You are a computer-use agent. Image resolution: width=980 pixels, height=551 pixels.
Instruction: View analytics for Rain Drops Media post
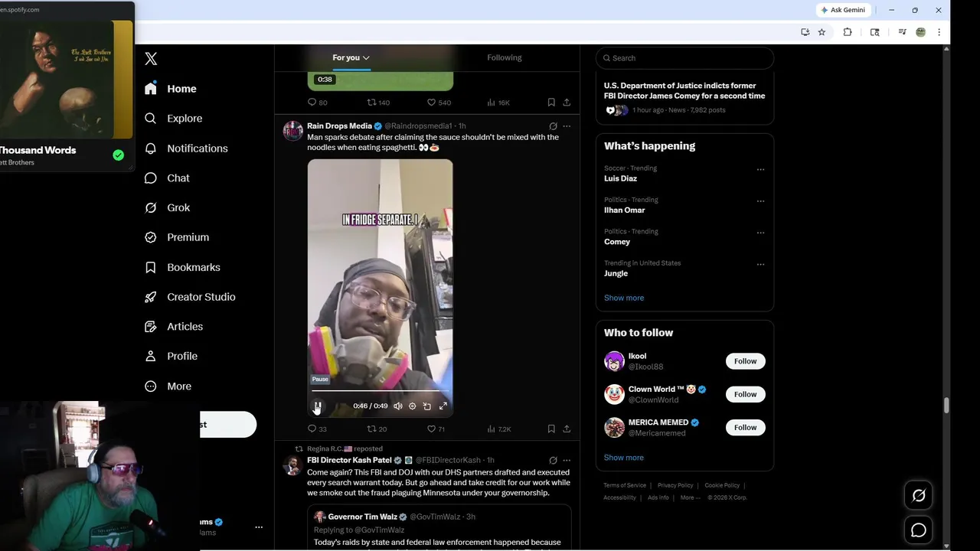pyautogui.click(x=498, y=429)
